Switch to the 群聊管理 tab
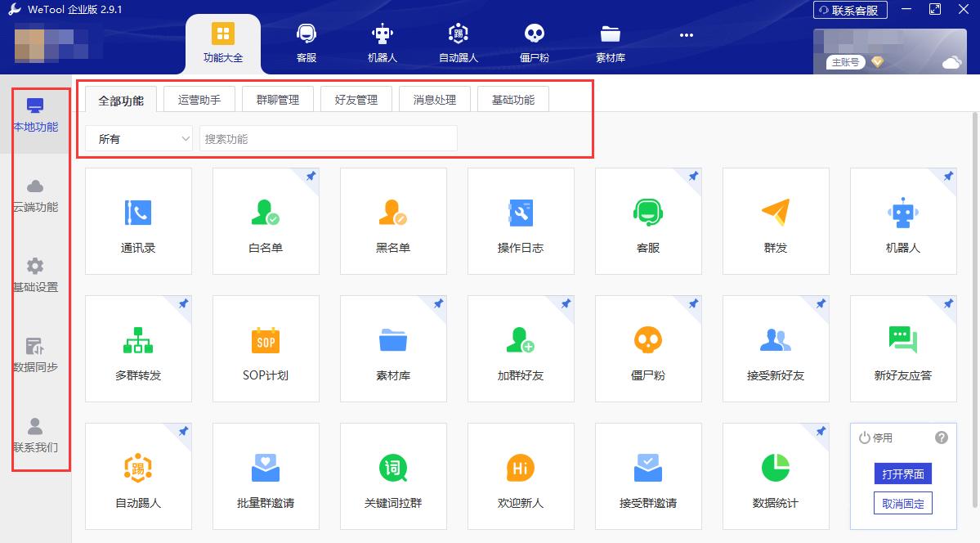This screenshot has width=980, height=543. click(x=278, y=99)
